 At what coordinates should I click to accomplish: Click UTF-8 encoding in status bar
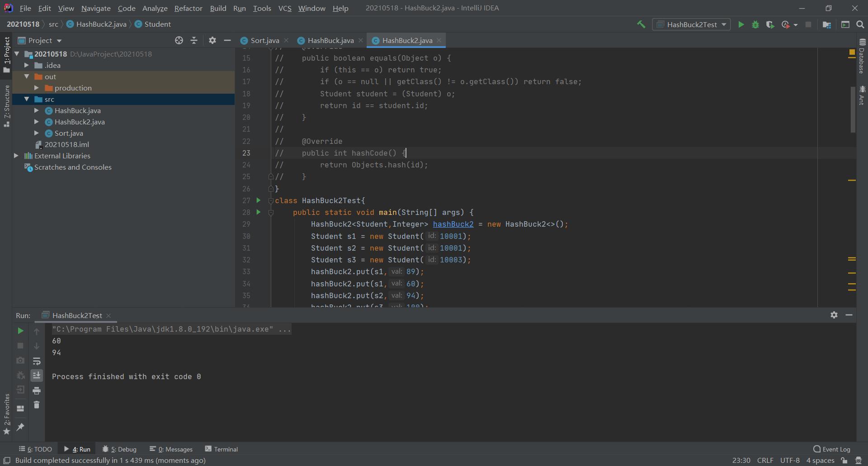click(790, 460)
